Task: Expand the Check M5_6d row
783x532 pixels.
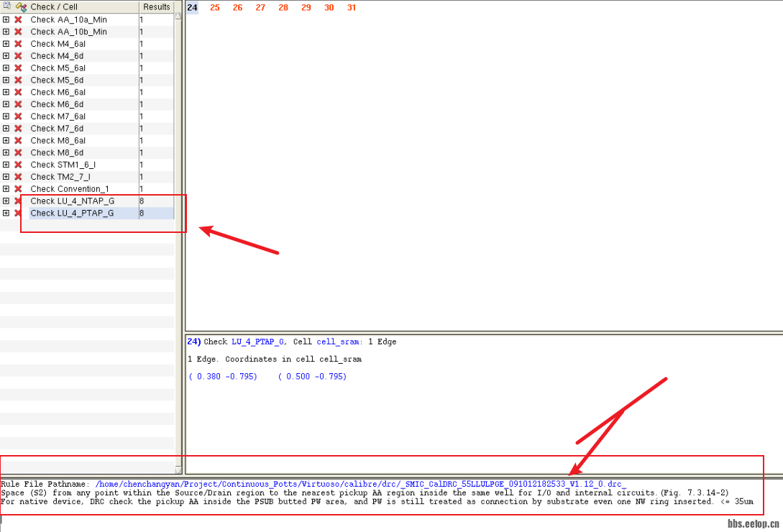Action: click(x=6, y=80)
